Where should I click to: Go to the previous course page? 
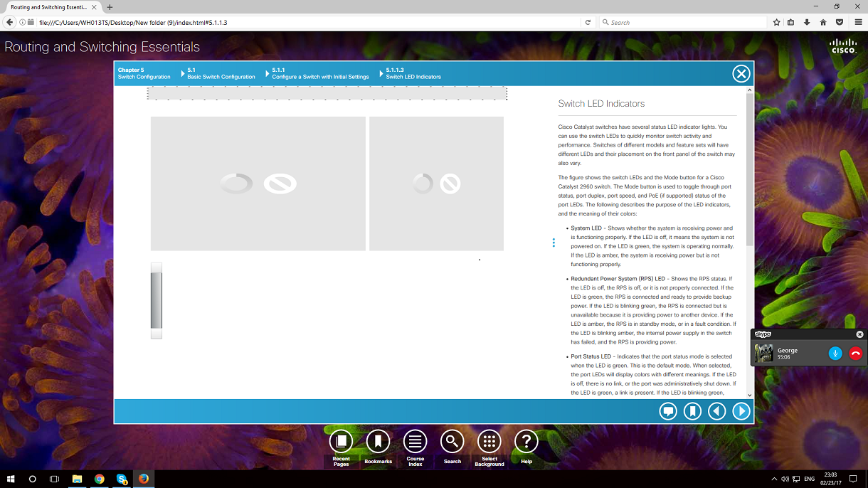point(716,411)
